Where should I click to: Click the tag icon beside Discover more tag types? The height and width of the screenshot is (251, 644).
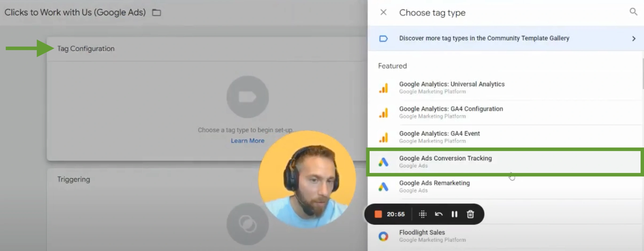383,39
